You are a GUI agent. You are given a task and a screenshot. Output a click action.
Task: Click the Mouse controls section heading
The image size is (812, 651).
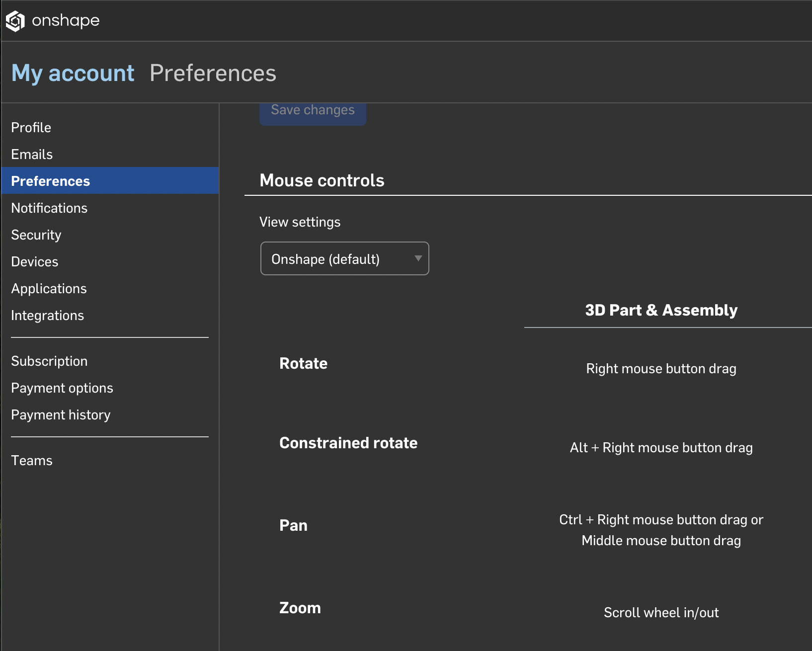(x=322, y=180)
